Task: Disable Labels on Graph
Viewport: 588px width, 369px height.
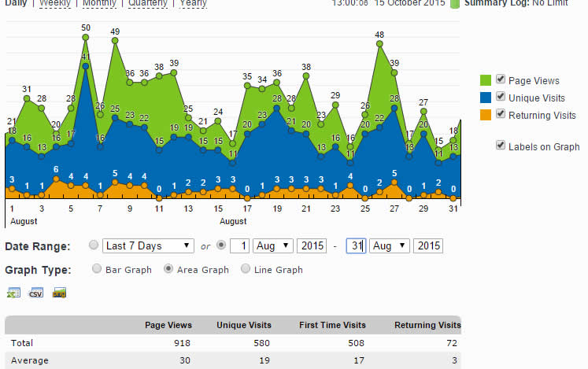Action: (501, 145)
